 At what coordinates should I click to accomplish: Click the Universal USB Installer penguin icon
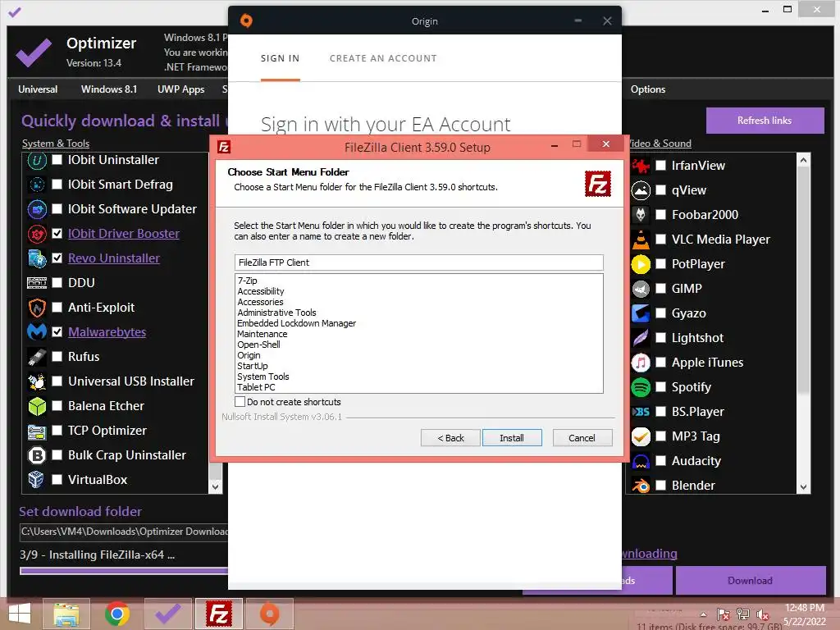[37, 381]
